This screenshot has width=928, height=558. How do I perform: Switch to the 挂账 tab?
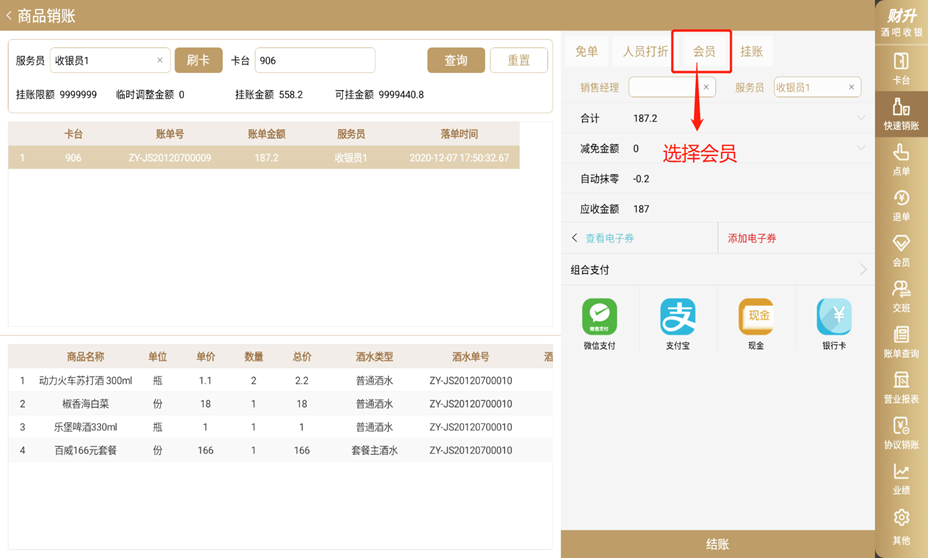(x=752, y=51)
